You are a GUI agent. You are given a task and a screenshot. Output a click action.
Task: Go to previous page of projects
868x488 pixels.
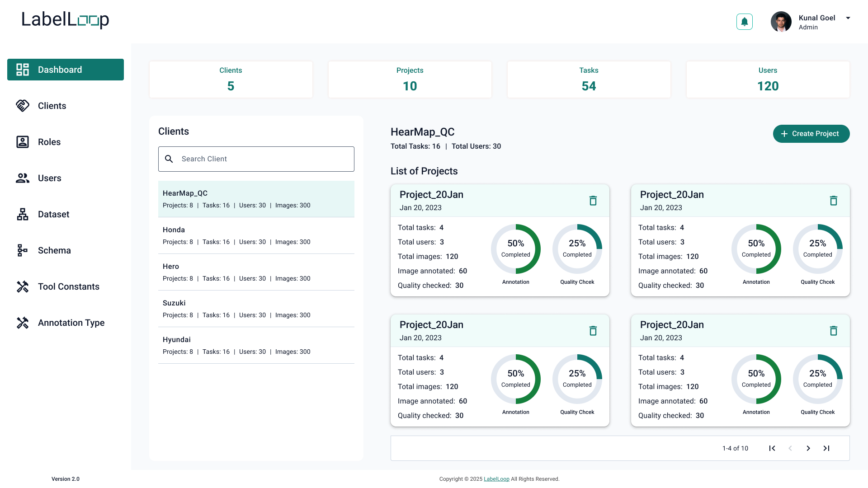[x=790, y=448]
